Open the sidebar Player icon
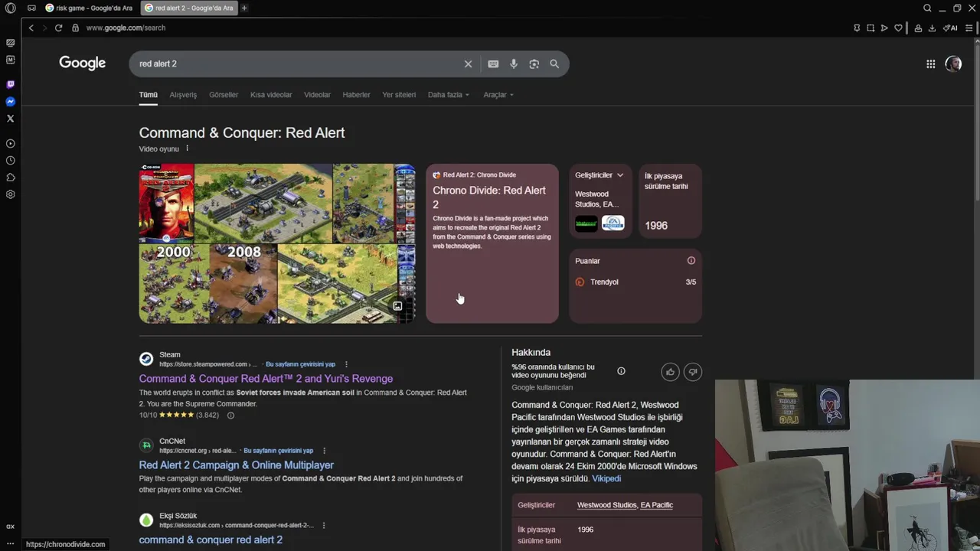The height and width of the screenshot is (551, 980). (x=11, y=143)
